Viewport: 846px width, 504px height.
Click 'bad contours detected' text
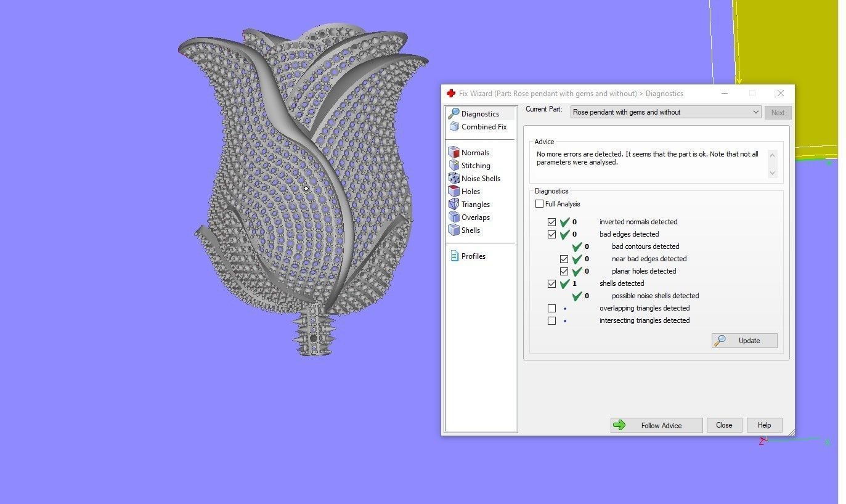(x=645, y=246)
